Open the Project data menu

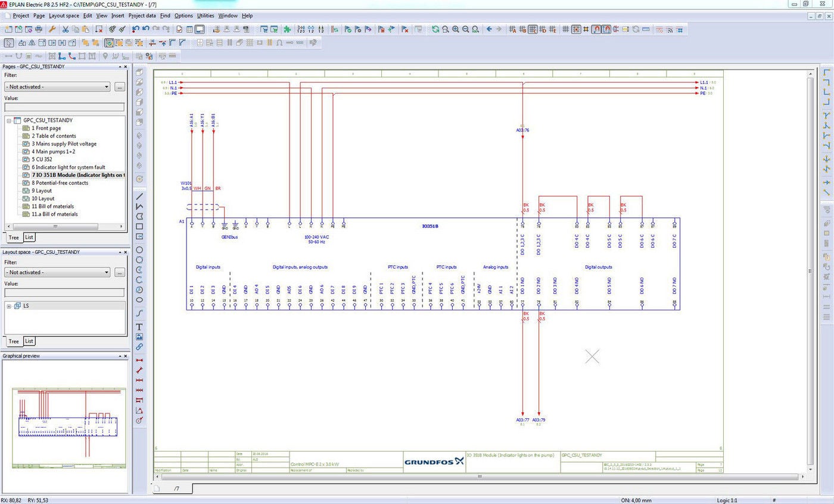(x=142, y=15)
